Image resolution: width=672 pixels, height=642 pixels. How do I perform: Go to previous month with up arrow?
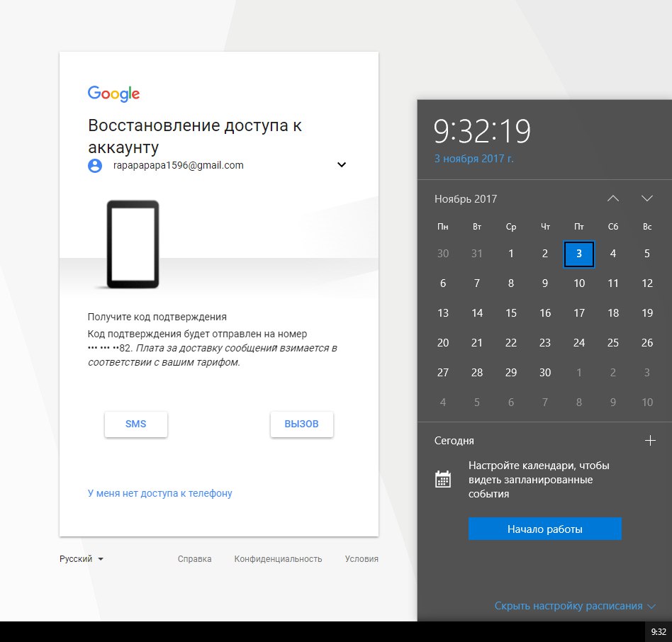tap(613, 199)
